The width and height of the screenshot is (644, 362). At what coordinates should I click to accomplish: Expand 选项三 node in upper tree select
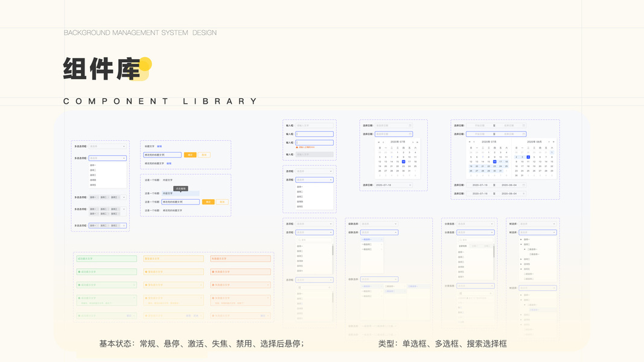521,259
